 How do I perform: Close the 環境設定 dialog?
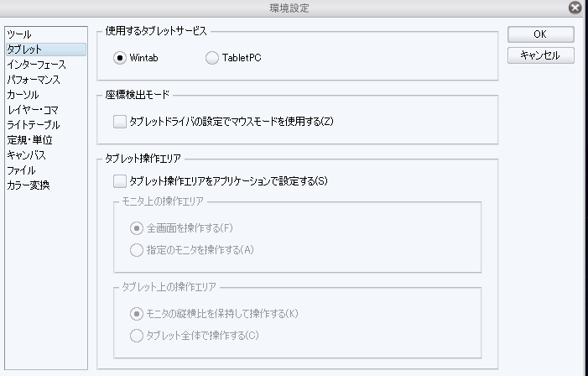pyautogui.click(x=575, y=8)
